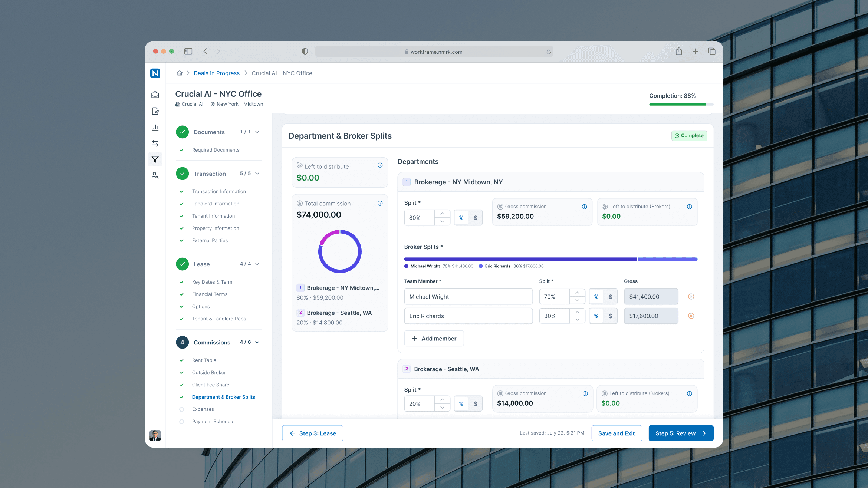This screenshot has height=488, width=868.
Task: Open Required Documents step
Action: pyautogui.click(x=216, y=150)
